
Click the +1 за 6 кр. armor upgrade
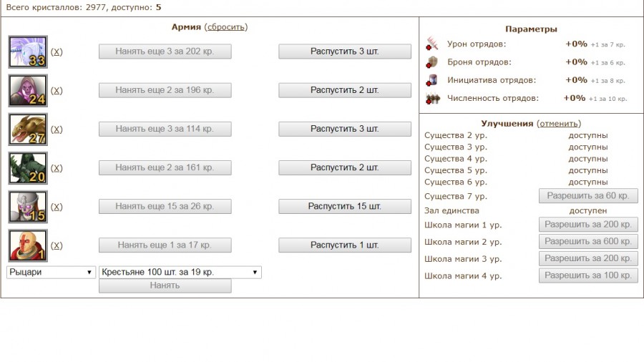coord(608,63)
